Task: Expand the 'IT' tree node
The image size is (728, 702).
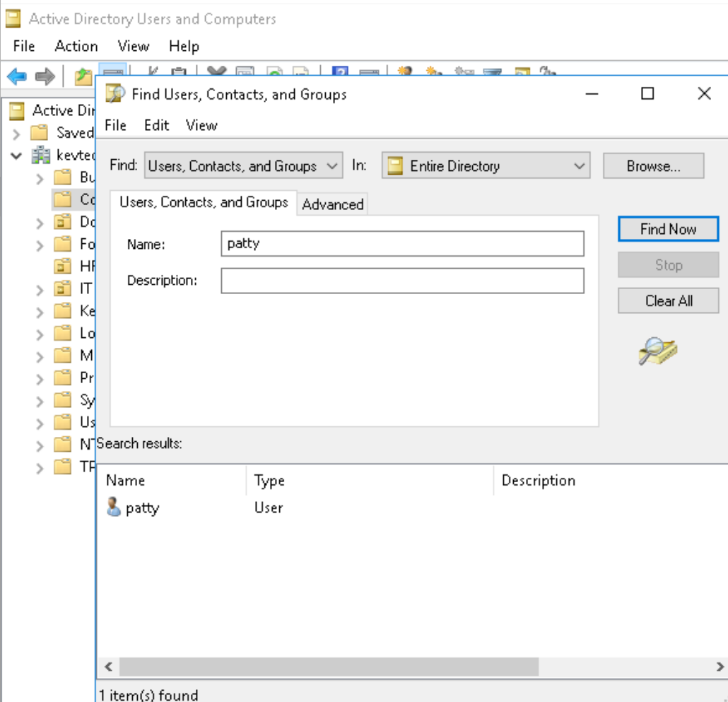Action: point(40,290)
